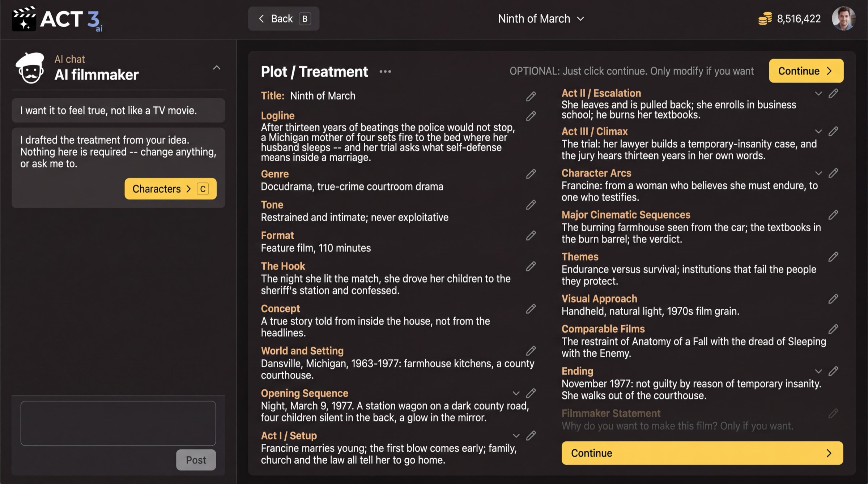Open the ACT 3 ai logo home
The image size is (868, 484).
pyautogui.click(x=57, y=19)
